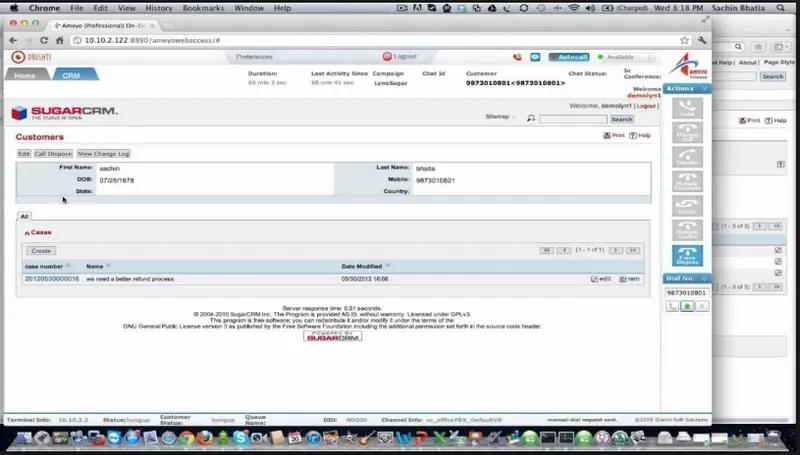Click the Search button in the background window
Image resolution: width=800 pixels, height=455 pixels.
tap(772, 77)
